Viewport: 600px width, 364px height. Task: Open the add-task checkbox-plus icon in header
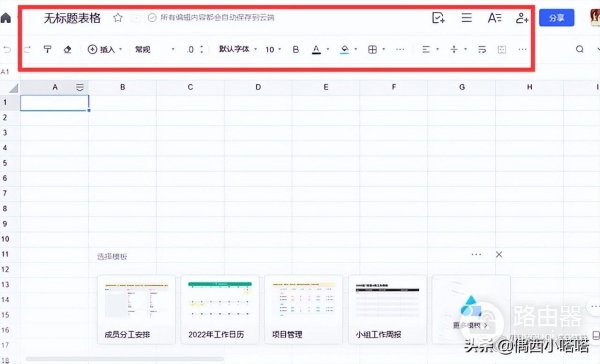tap(438, 18)
